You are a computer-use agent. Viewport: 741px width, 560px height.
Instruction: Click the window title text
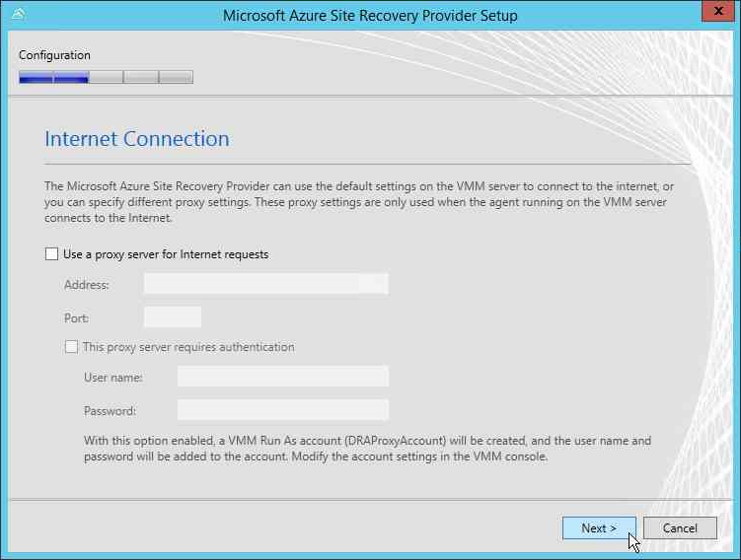[x=370, y=15]
